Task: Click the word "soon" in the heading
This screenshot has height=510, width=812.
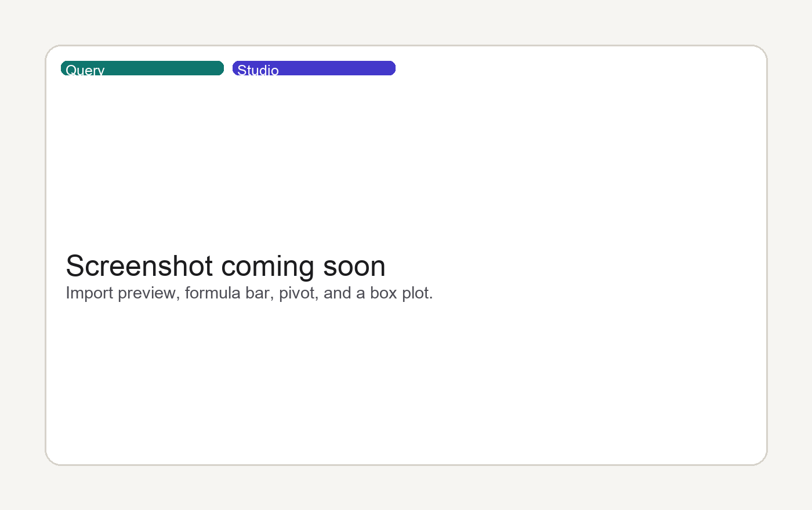Action: pyautogui.click(x=354, y=266)
